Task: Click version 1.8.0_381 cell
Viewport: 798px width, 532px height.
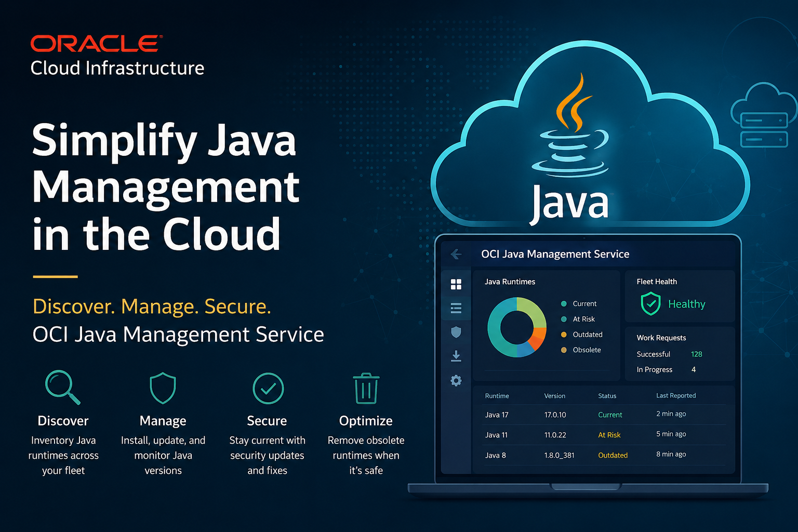Action: coord(559,455)
